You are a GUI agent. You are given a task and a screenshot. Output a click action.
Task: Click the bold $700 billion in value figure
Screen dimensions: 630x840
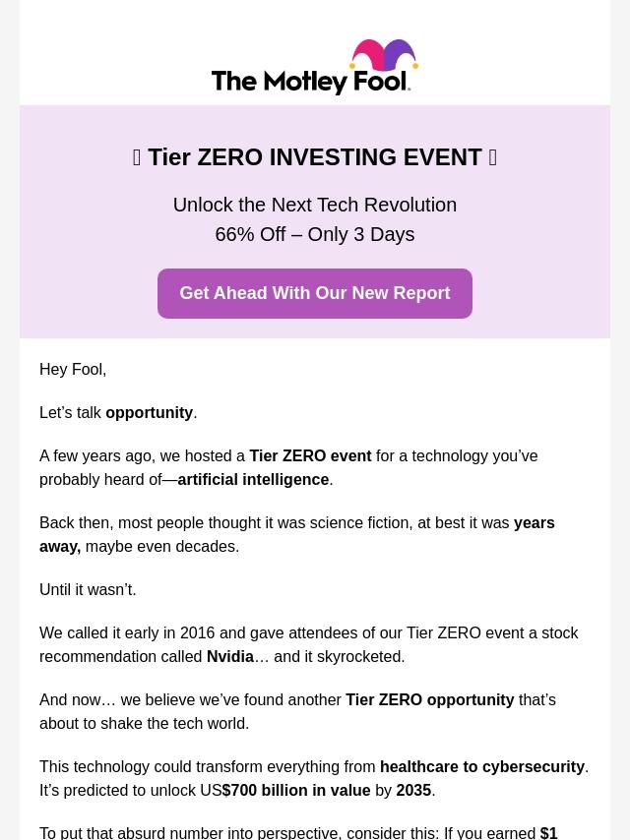pos(296,791)
